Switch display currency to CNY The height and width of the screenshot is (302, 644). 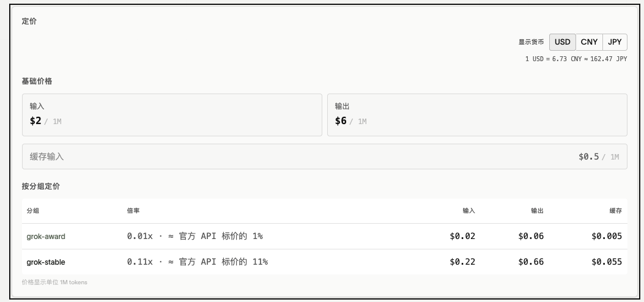click(589, 42)
